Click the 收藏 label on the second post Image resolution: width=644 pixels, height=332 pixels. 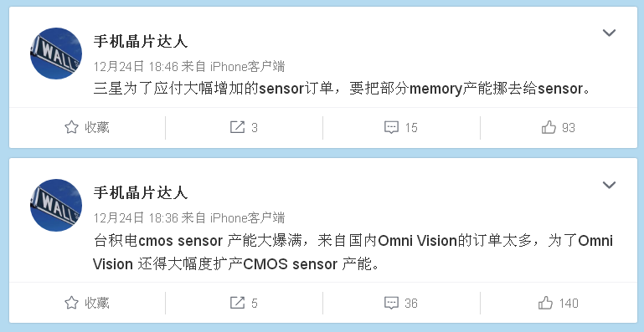pos(97,303)
